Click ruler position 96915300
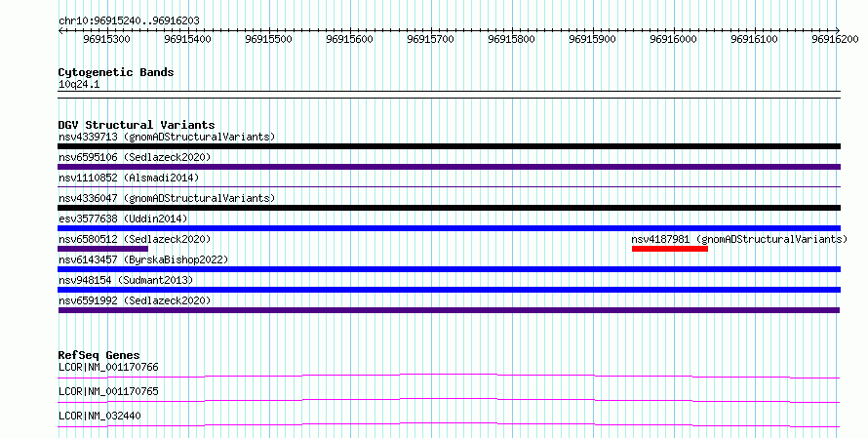 (x=107, y=39)
